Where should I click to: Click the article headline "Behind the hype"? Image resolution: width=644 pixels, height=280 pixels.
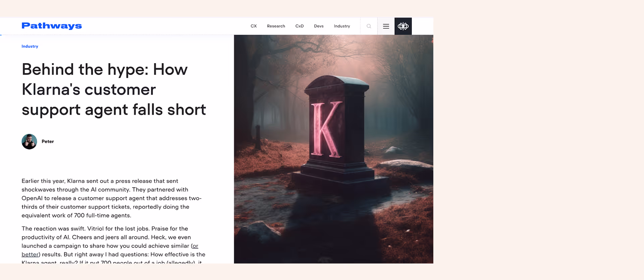114,90
